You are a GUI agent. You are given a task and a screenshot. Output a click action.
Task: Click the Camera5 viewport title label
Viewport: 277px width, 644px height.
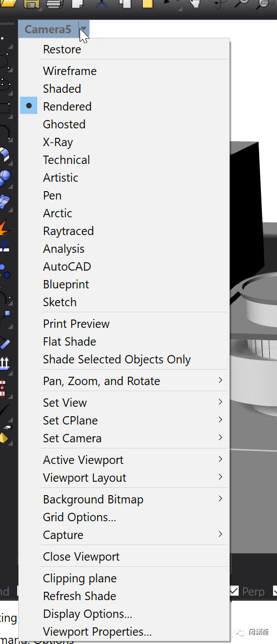[48, 29]
